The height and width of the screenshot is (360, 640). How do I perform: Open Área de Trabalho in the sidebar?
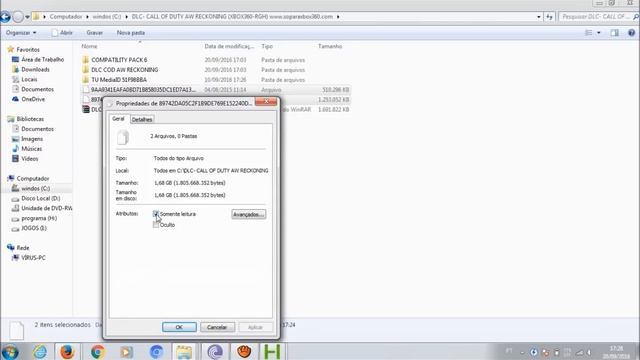(x=42, y=60)
